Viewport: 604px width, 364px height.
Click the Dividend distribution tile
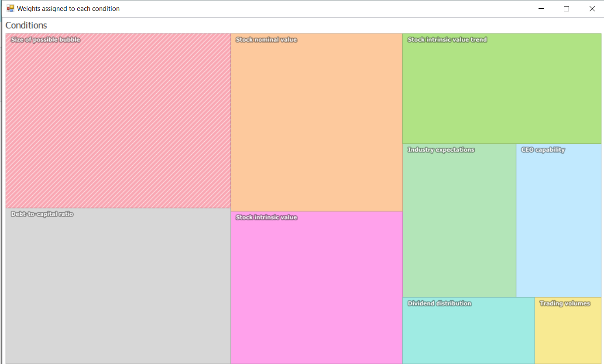(468, 330)
